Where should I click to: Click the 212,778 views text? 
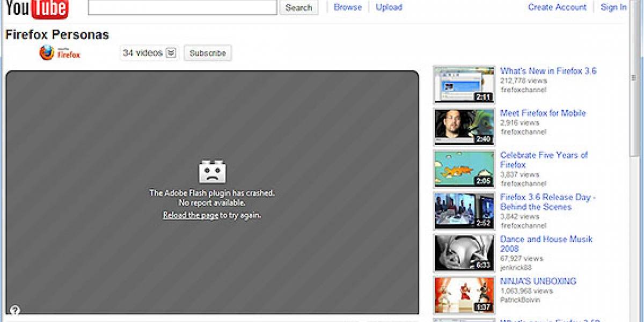(x=523, y=80)
